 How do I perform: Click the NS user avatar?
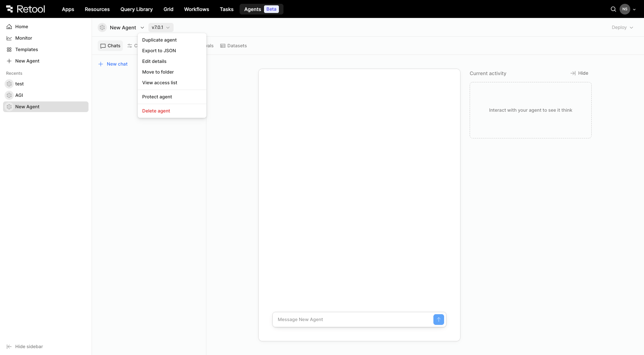tap(625, 9)
